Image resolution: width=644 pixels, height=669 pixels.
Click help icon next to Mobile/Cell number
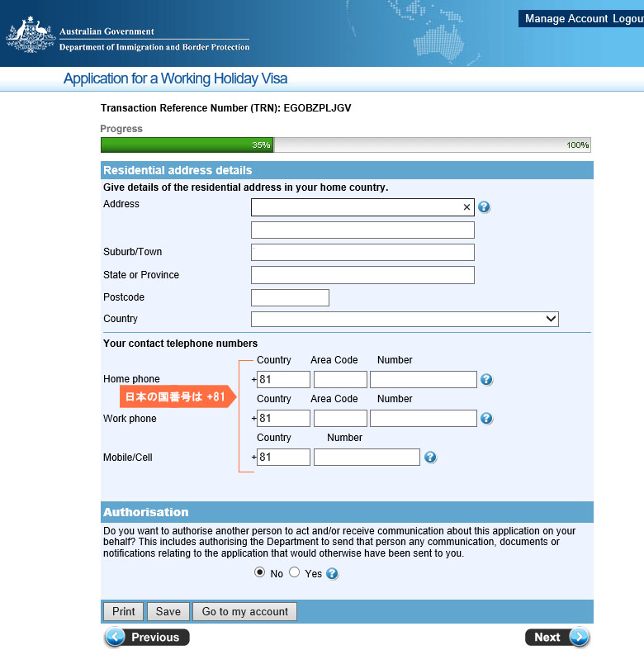(430, 457)
